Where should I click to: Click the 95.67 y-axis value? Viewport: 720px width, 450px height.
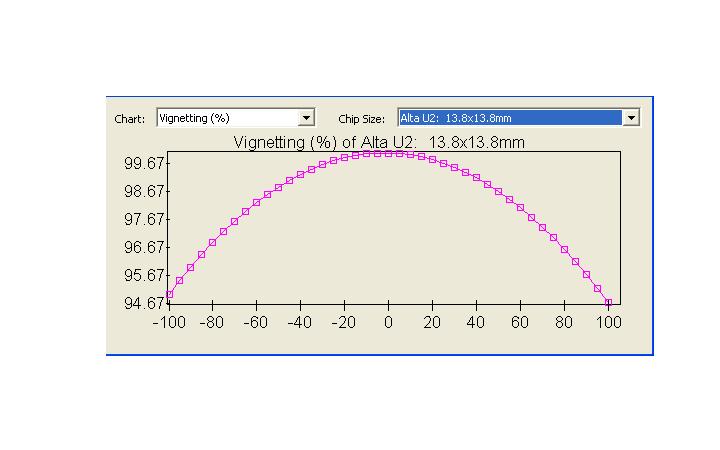[x=144, y=276]
